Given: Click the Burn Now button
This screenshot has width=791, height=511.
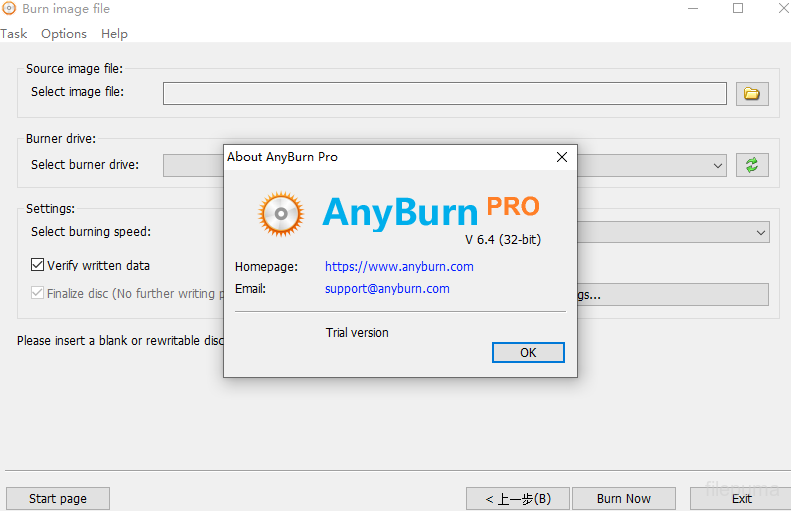Looking at the screenshot, I should [624, 498].
